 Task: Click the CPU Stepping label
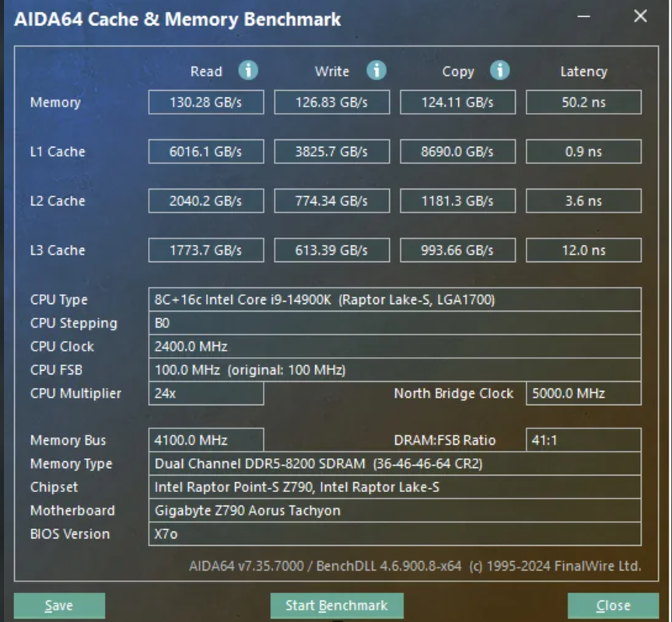click(x=73, y=323)
